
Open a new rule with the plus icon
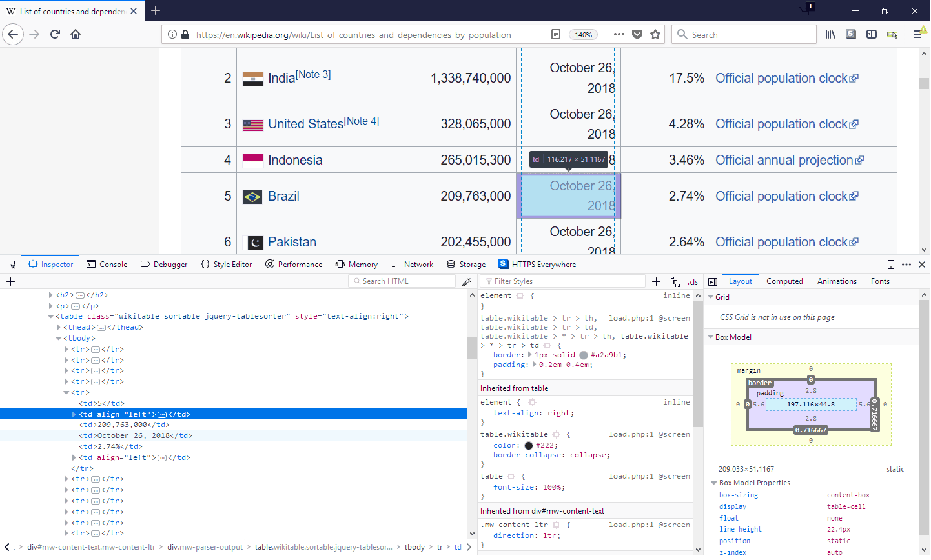(x=656, y=281)
